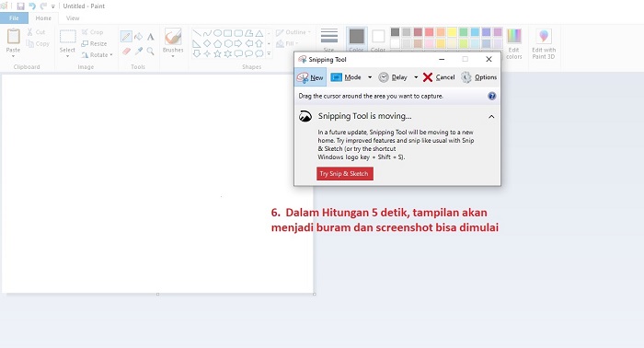Click the Copy command
Image resolution: width=644 pixels, height=348 pixels.
click(38, 43)
